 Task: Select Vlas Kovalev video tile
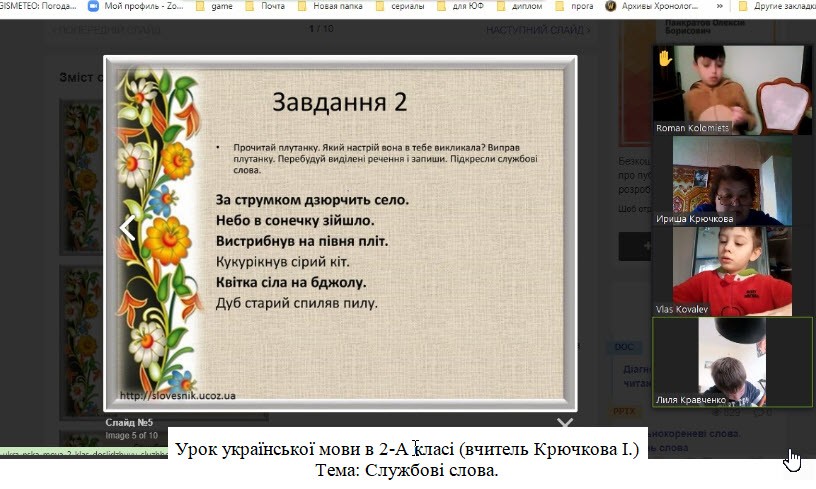coord(732,270)
